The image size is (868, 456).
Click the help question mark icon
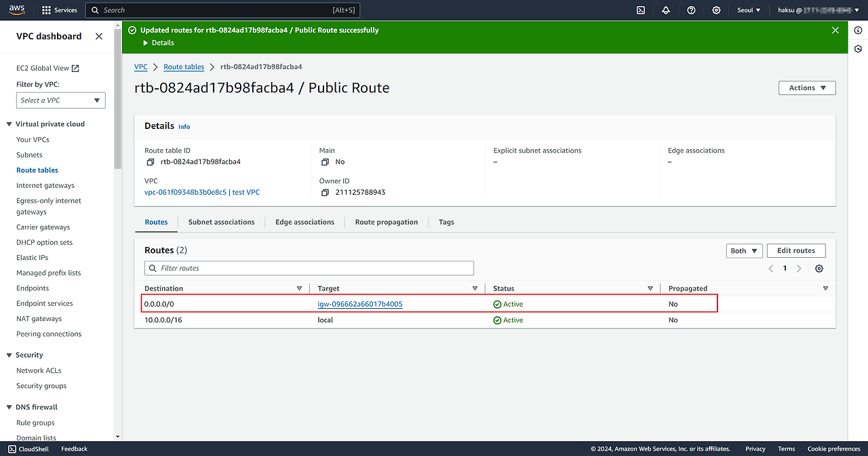tap(691, 10)
